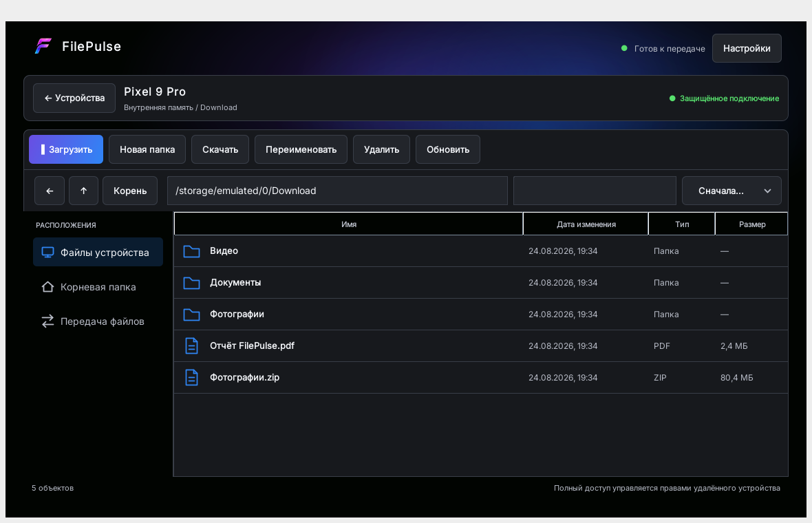Click the Папка type in the Документы row
The image size is (812, 523).
666,283
